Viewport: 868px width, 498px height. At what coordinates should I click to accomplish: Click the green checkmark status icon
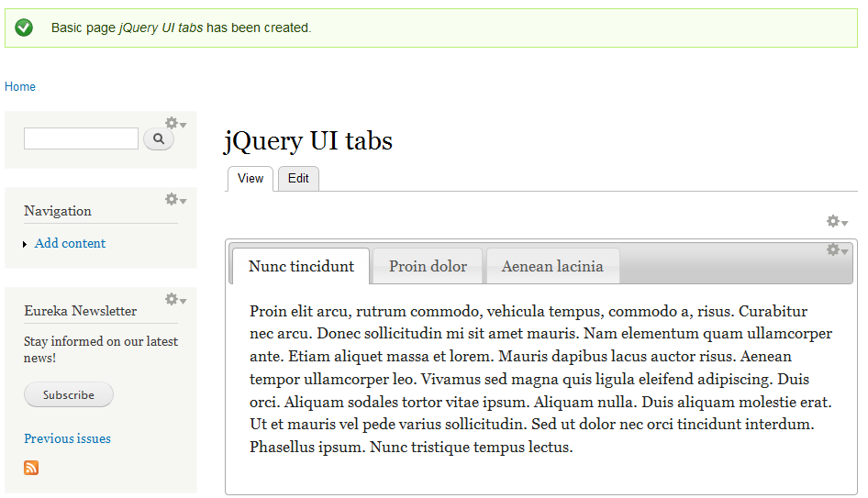[x=24, y=28]
